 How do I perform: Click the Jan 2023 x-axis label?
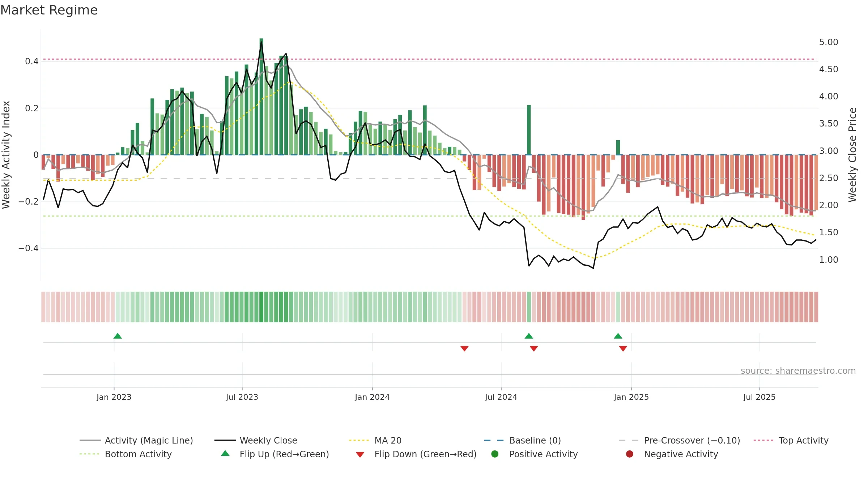[x=114, y=397]
